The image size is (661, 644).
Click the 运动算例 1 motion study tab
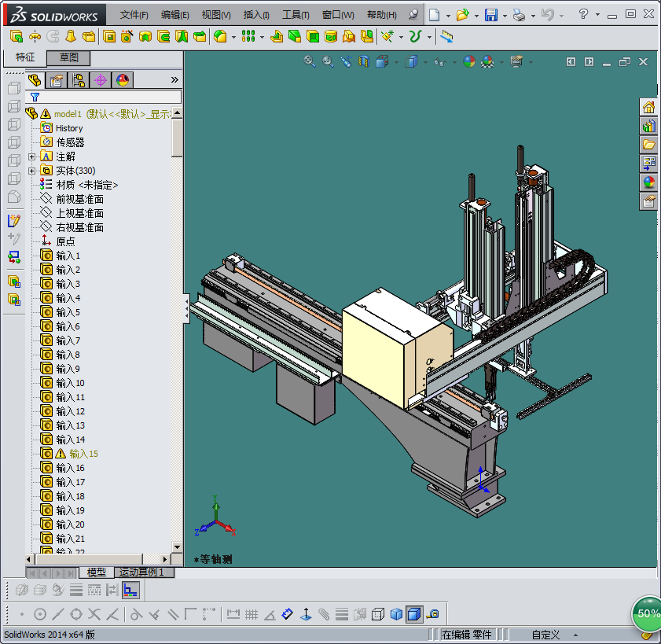(141, 572)
